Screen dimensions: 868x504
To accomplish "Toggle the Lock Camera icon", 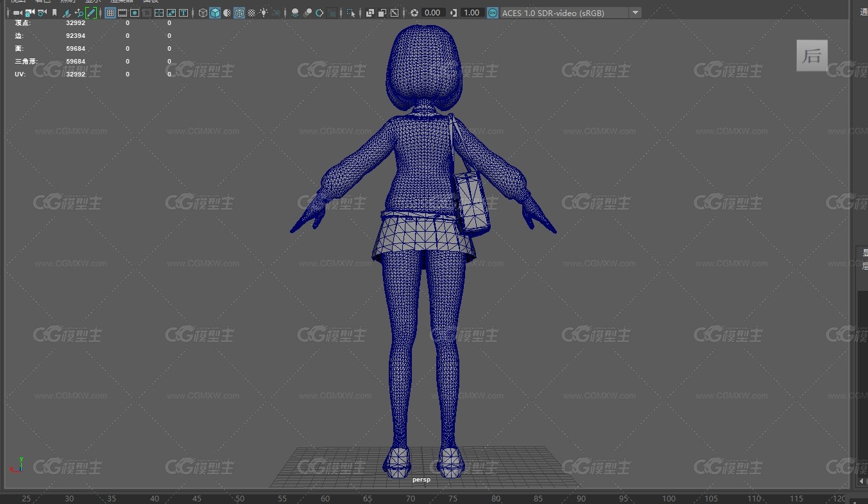I will (x=30, y=13).
